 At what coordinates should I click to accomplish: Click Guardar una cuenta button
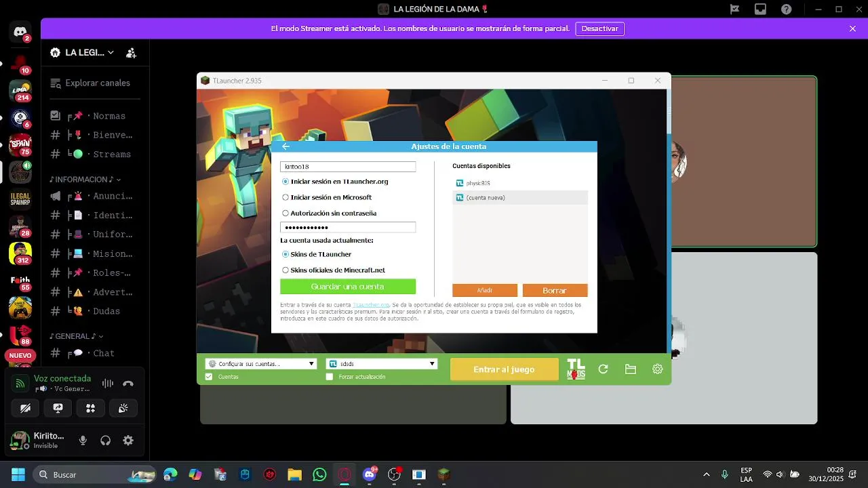pos(348,287)
